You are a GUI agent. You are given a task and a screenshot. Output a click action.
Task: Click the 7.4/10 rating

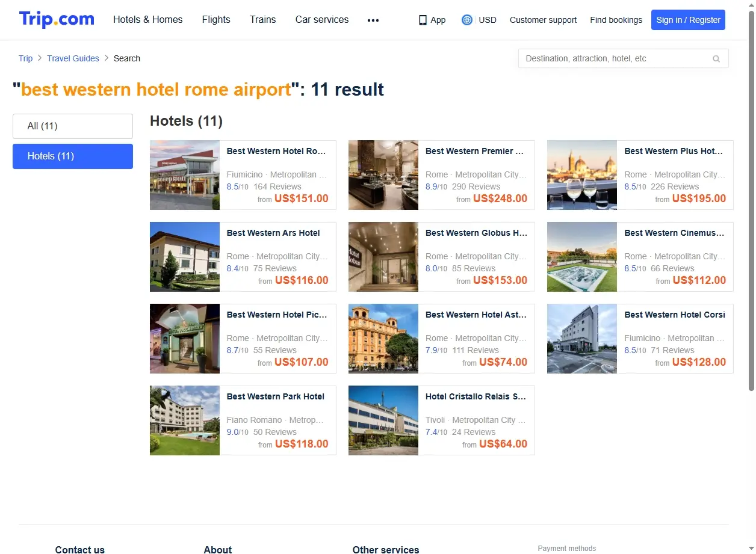[436, 432]
